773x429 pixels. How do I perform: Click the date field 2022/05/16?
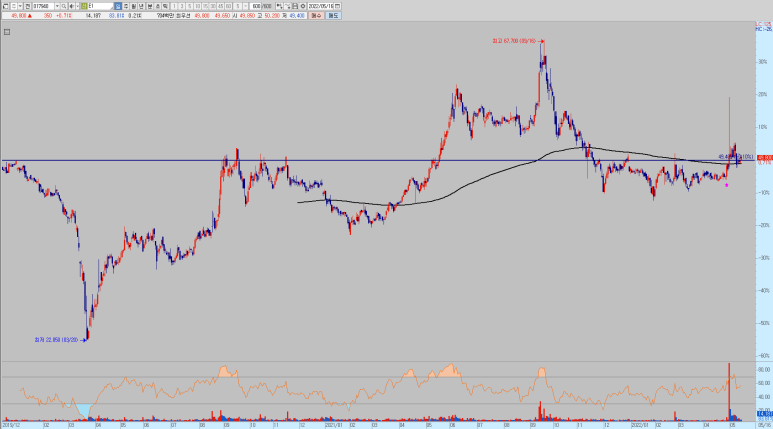click(x=320, y=6)
